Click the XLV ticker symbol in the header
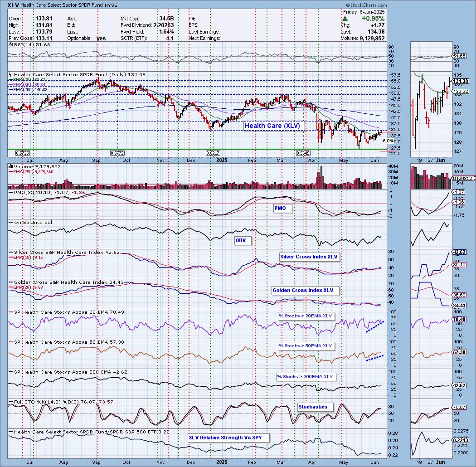The image size is (476, 467). 13,5
